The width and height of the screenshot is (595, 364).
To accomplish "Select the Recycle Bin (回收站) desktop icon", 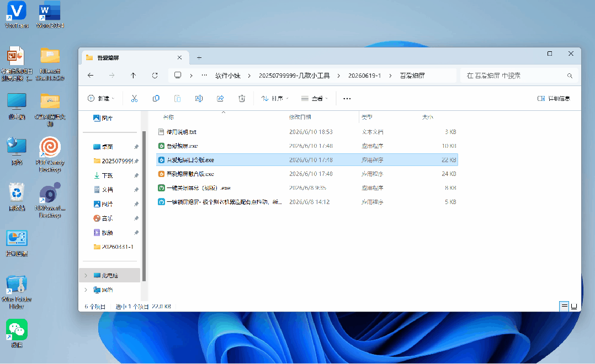I will pos(17,196).
